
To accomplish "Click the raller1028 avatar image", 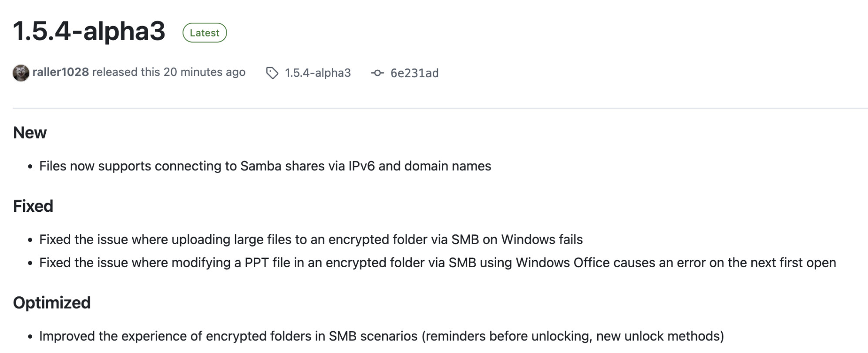I will point(21,73).
